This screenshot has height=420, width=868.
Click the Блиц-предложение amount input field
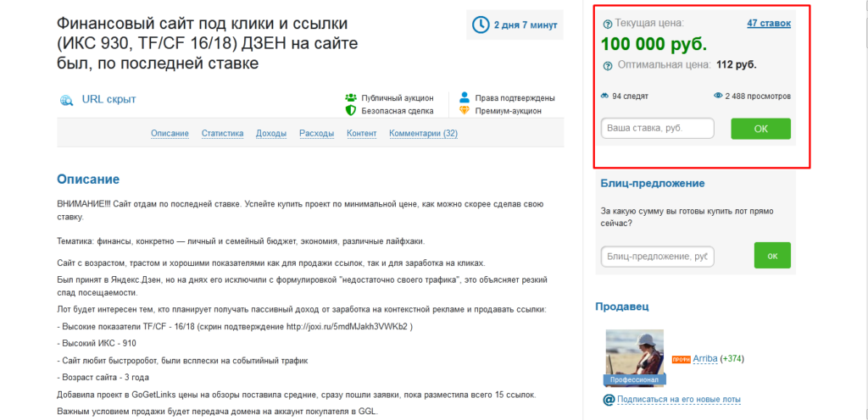pos(657,256)
